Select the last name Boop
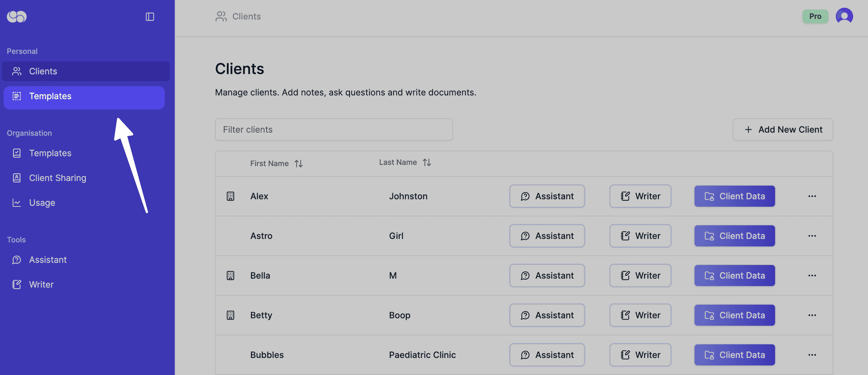This screenshot has height=375, width=868. 400,316
